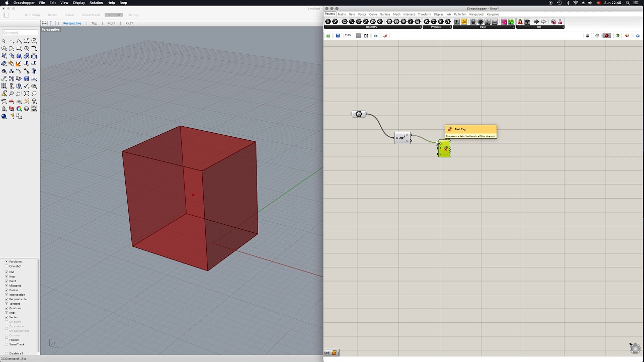Select the Persistent osnap radio button
The image size is (644, 362).
click(7, 262)
